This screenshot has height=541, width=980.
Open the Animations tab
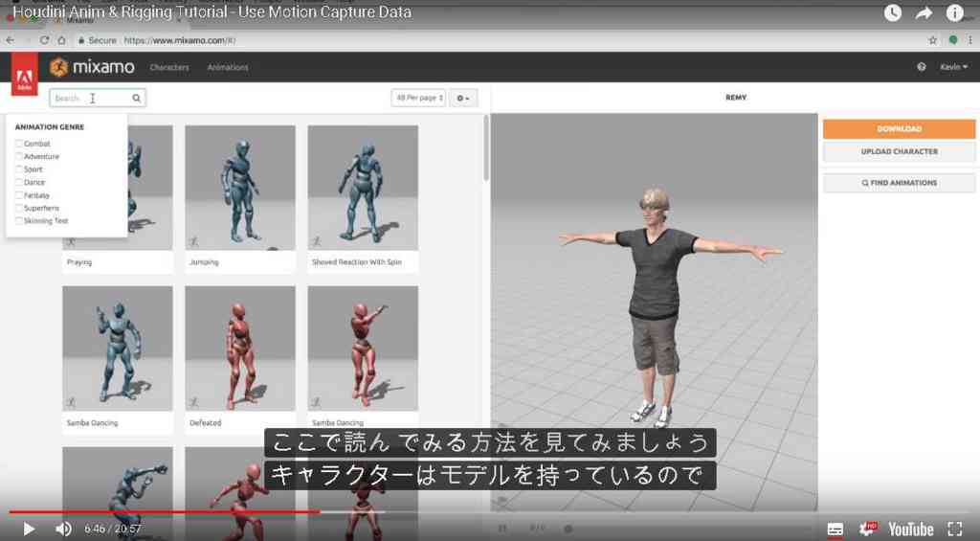pyautogui.click(x=228, y=67)
